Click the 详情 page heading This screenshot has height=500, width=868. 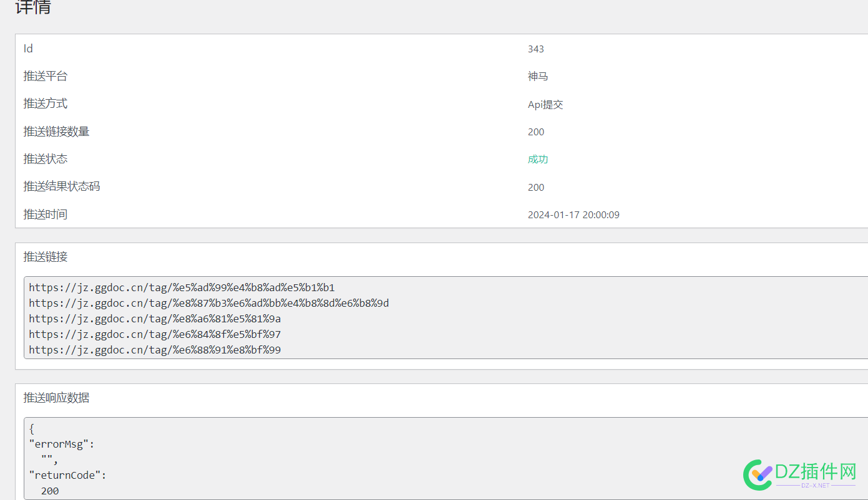(x=33, y=7)
